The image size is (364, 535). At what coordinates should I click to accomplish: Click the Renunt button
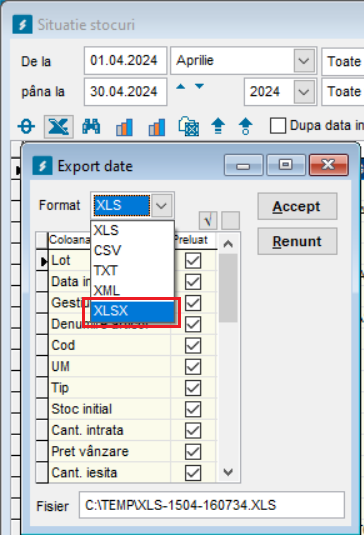(297, 242)
